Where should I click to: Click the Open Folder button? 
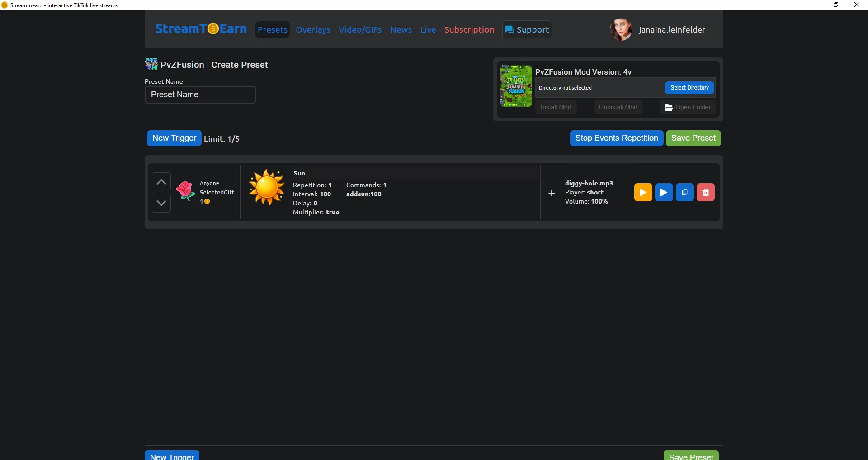[x=688, y=107]
